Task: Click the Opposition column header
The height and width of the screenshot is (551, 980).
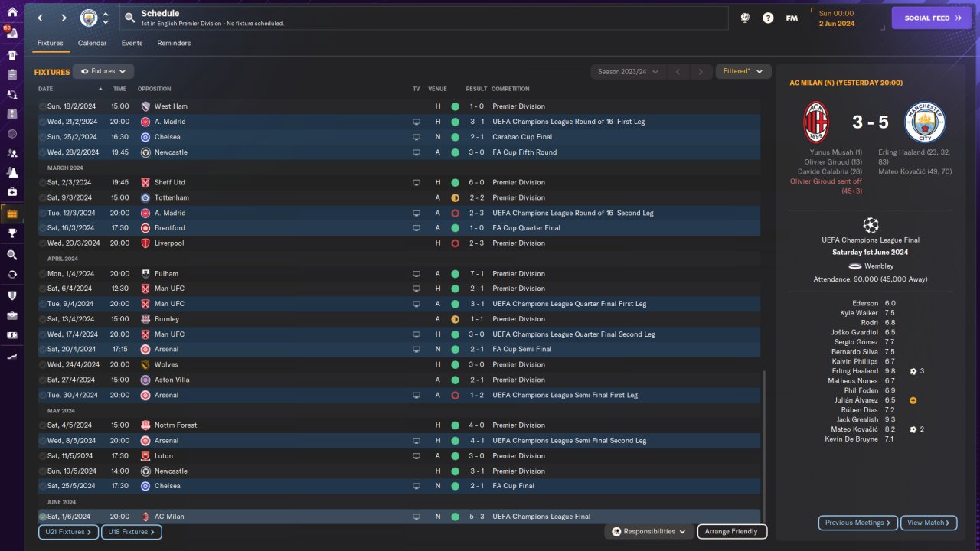Action: [154, 89]
